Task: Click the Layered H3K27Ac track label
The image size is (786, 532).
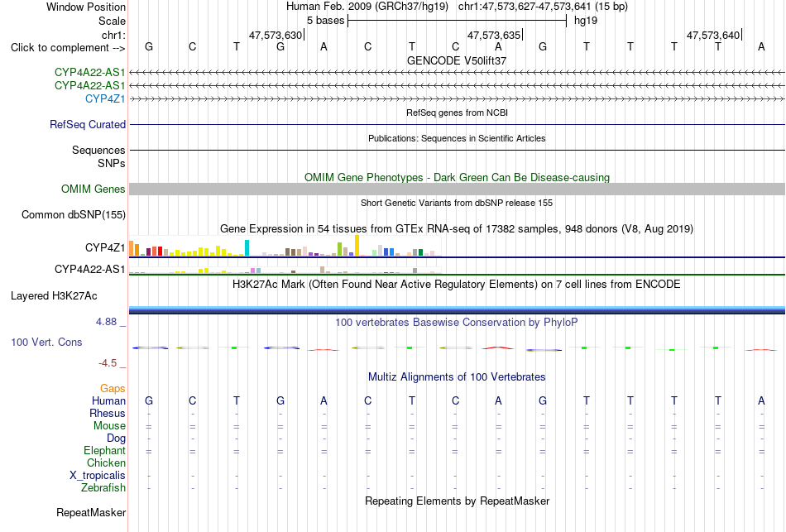Action: click(x=54, y=296)
